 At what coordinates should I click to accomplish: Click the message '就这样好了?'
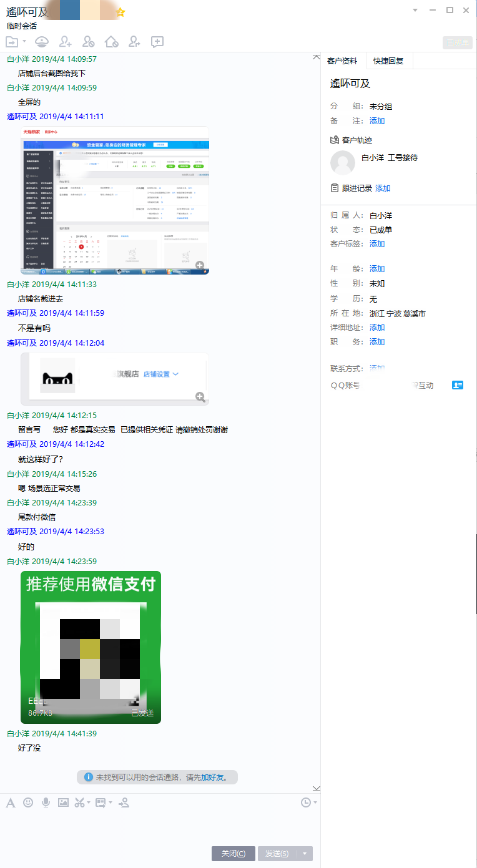[x=41, y=459]
